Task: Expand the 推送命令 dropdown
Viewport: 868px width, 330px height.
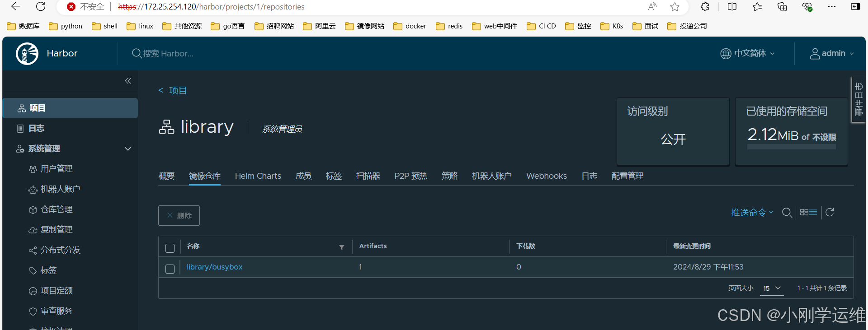Action: click(752, 212)
